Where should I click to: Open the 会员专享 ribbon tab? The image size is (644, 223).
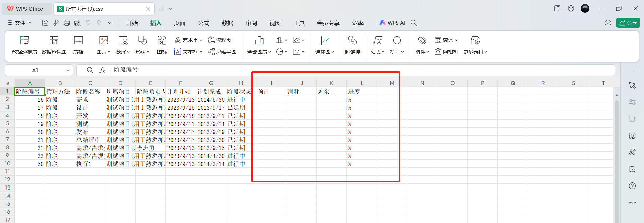pos(328,23)
